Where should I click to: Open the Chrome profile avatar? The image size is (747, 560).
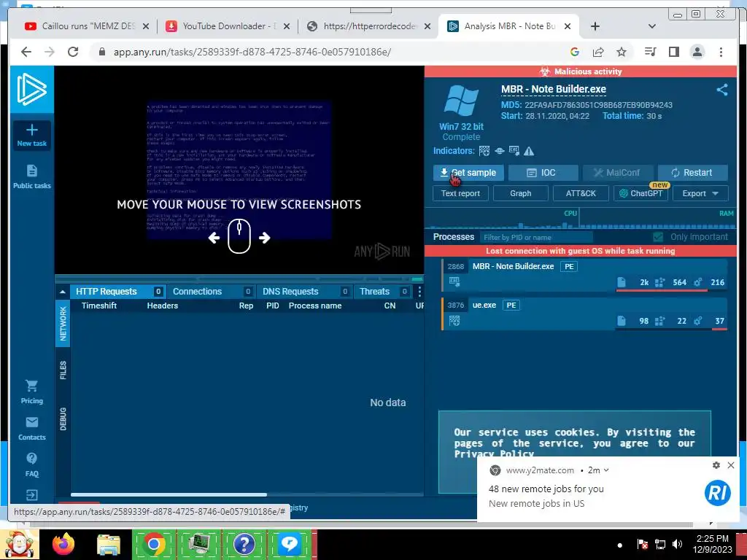(697, 52)
